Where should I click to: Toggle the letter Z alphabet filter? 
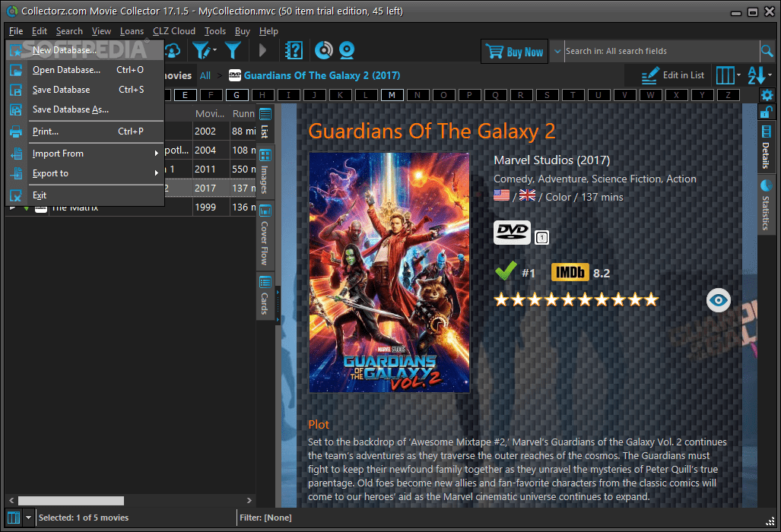pos(728,94)
